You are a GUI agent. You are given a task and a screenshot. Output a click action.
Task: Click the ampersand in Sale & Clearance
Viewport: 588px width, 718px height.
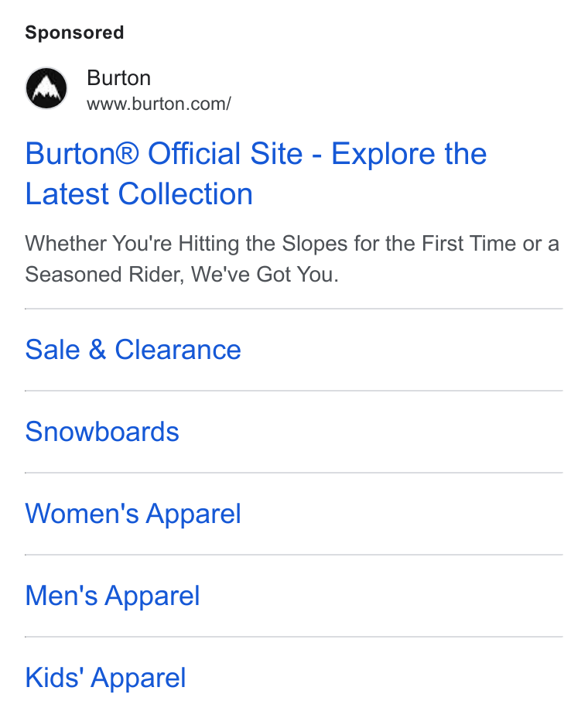pyautogui.click(x=97, y=350)
